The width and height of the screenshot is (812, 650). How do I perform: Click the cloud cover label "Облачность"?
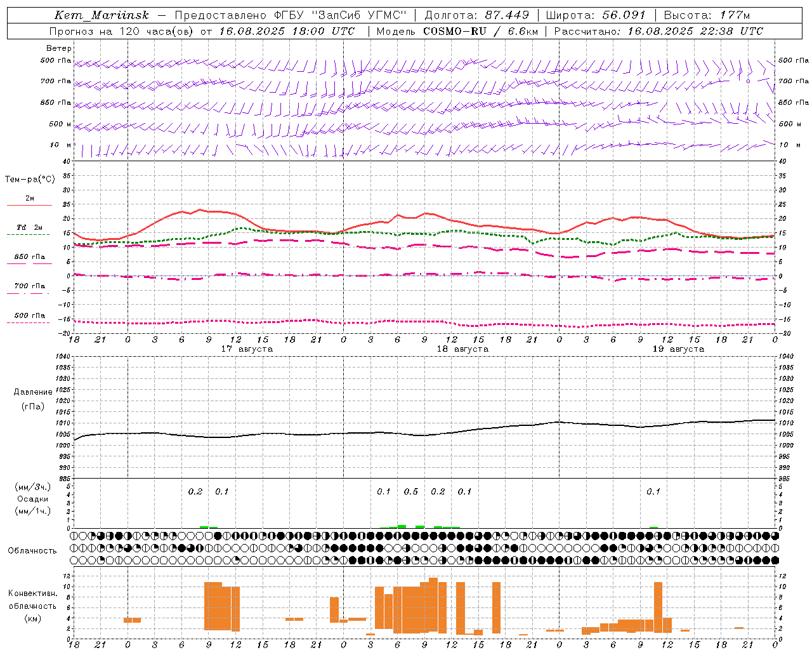click(32, 550)
